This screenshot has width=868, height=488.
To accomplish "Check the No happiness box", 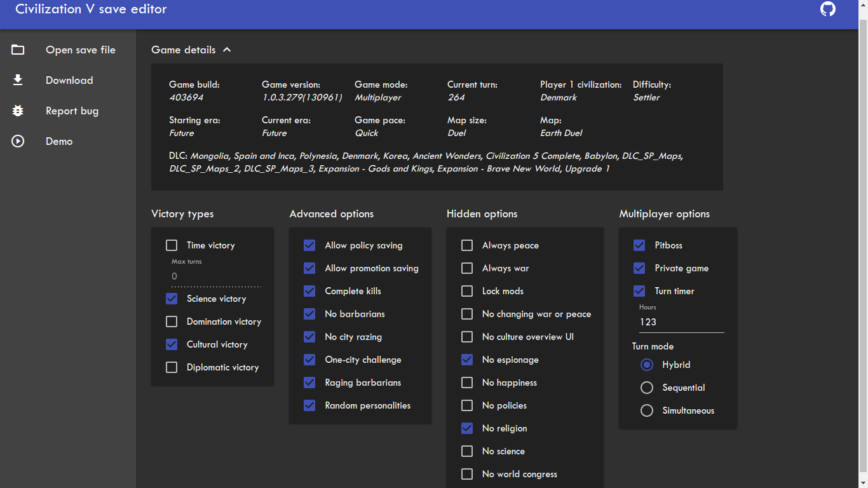I will tap(467, 383).
